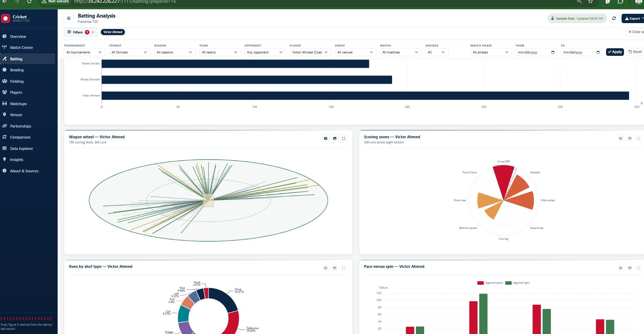Show Pace versus spin data table

tap(621, 268)
